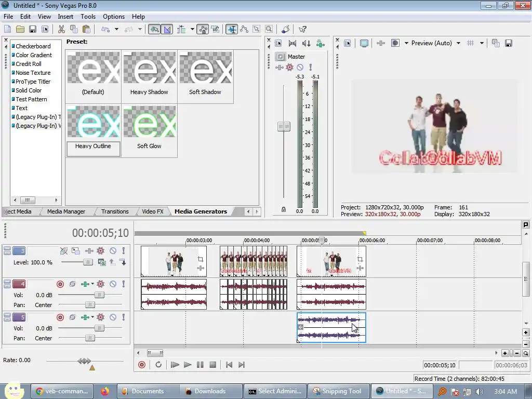Stop playback with the Stop button
This screenshot has width=532, height=399.
(212, 365)
